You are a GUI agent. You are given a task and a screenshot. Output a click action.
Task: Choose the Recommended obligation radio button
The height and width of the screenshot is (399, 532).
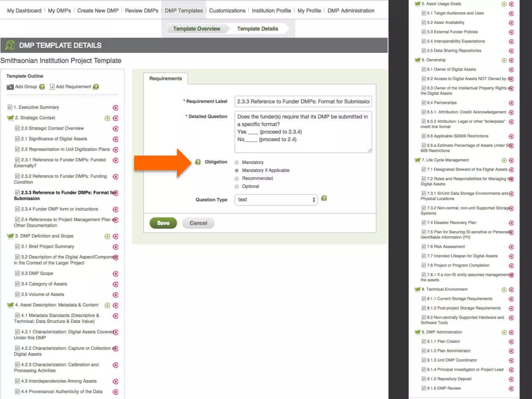point(237,179)
